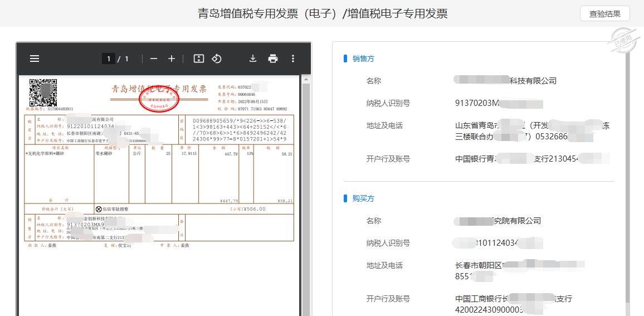Click the total (小写)¥506.00
Screen dimensions: 644x316
tap(248, 209)
